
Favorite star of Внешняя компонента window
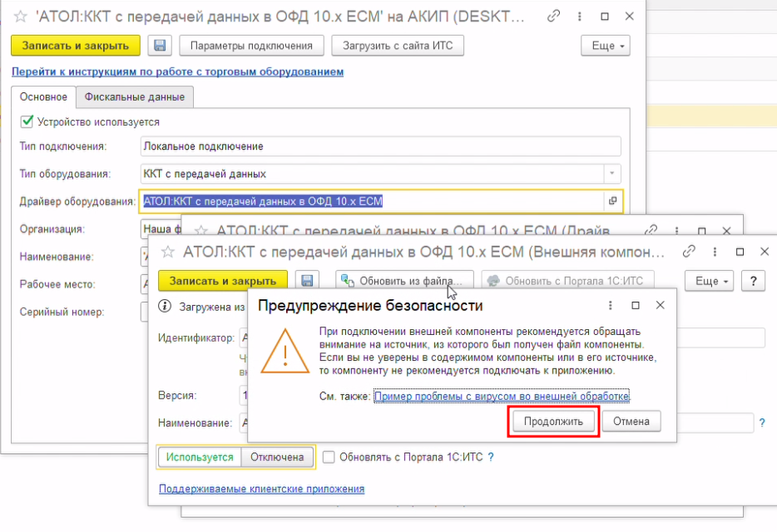coord(167,252)
